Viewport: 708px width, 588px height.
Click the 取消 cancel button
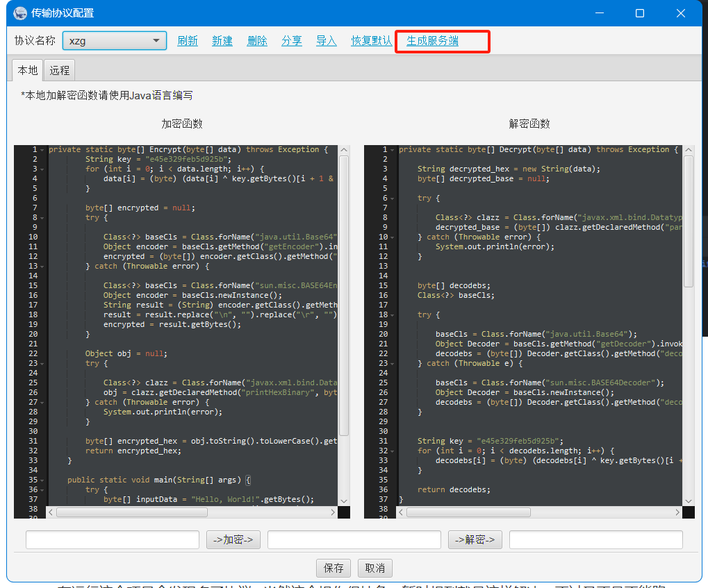pyautogui.click(x=375, y=568)
